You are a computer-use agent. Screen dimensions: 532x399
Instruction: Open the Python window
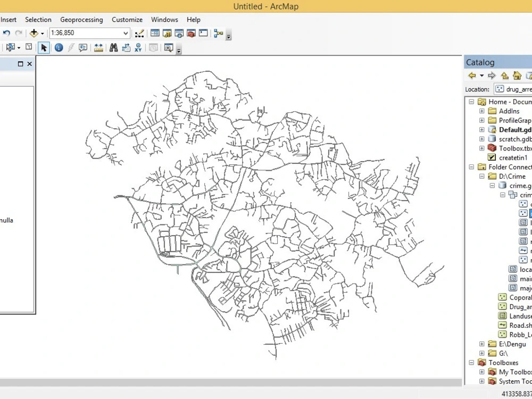(203, 33)
